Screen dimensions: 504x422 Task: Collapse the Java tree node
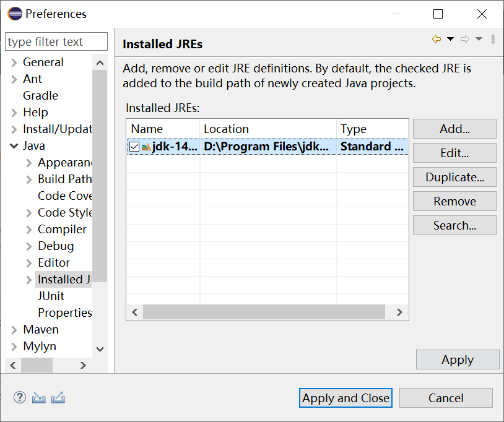(x=14, y=145)
